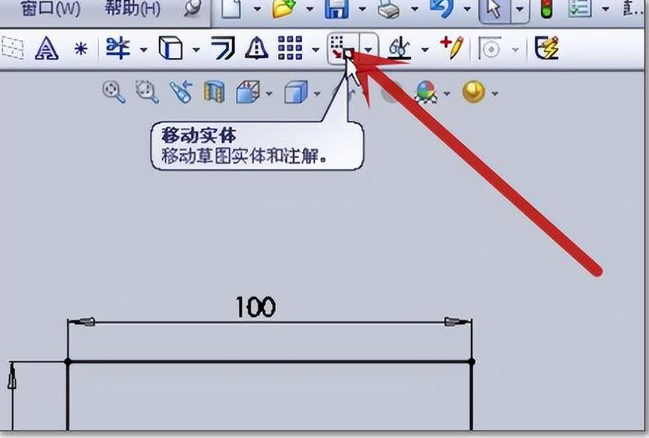This screenshot has width=649, height=438.
Task: Click the New document icon
Action: pos(231,10)
